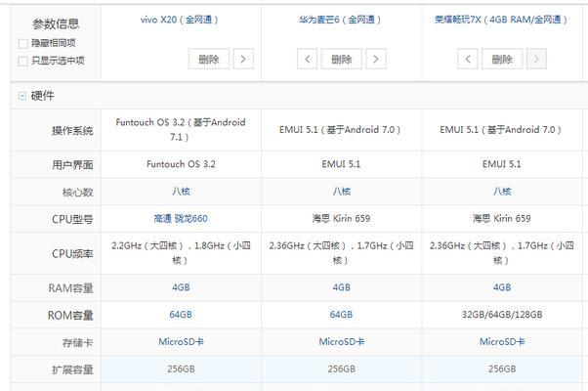Click 32GB/64GB/128GB ROM value
The image size is (588, 391).
pos(502,315)
